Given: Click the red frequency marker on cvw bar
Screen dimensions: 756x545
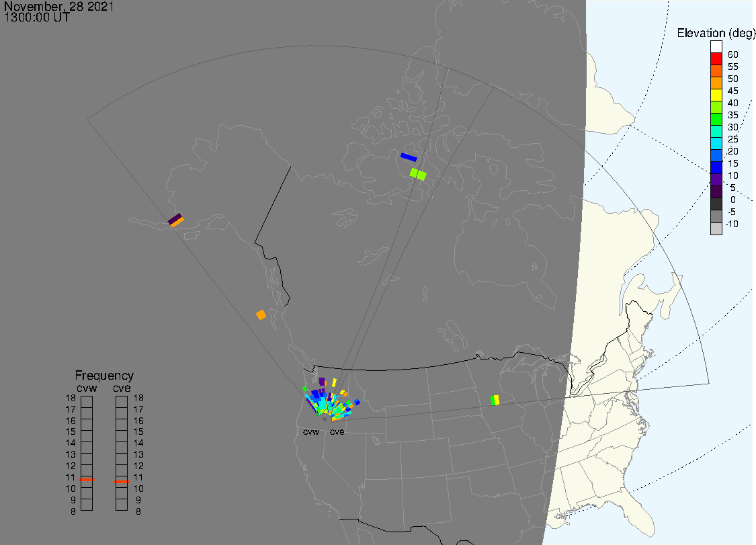Looking at the screenshot, I should coord(87,479).
